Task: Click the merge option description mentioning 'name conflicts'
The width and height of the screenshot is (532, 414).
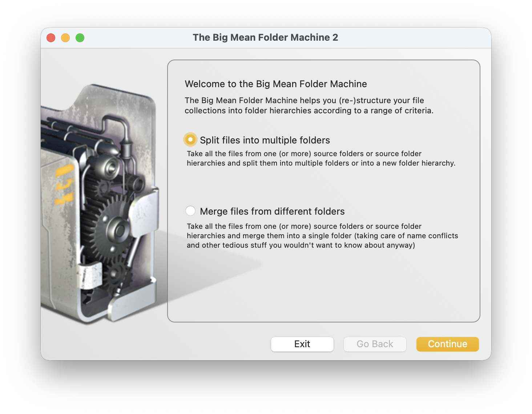Action: point(322,236)
